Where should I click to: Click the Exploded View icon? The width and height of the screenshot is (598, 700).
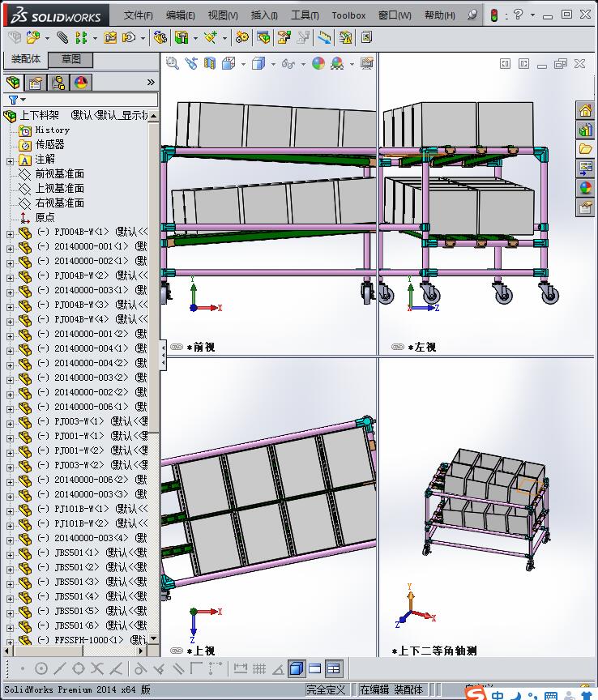tap(284, 38)
